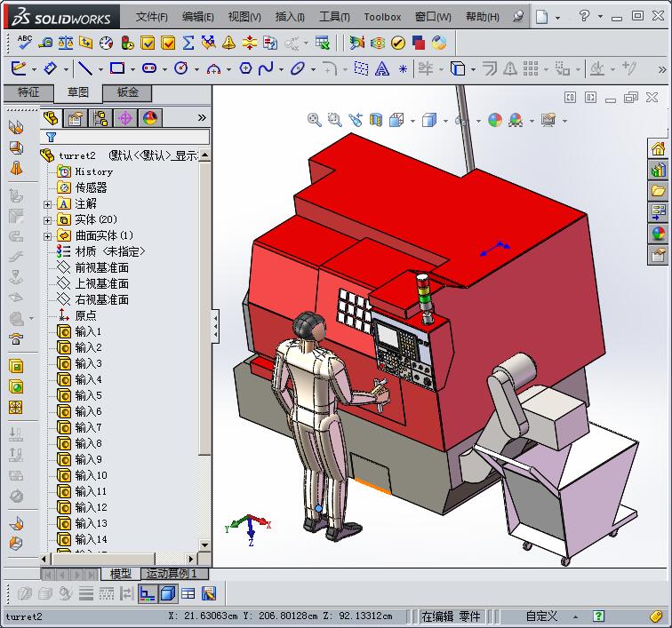
Task: Expand the 曲面实体(1) tree node
Action: coord(48,236)
